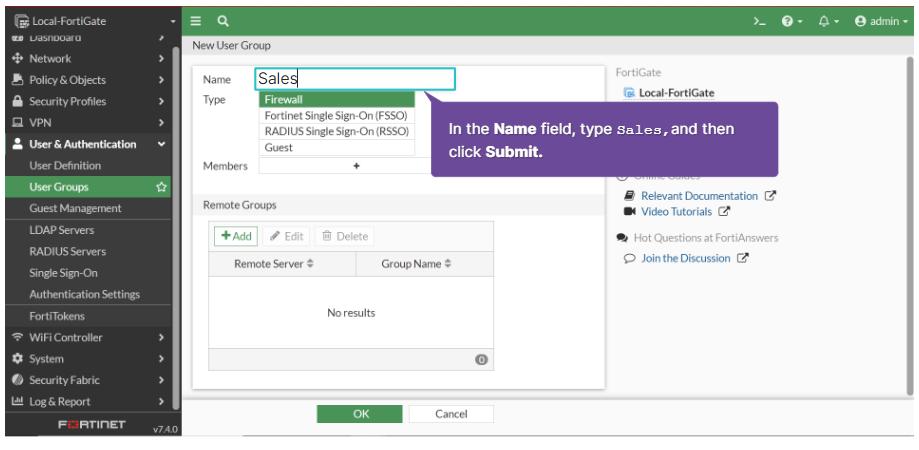Open the help question mark menu
The image size is (919, 450).
pyautogui.click(x=791, y=21)
